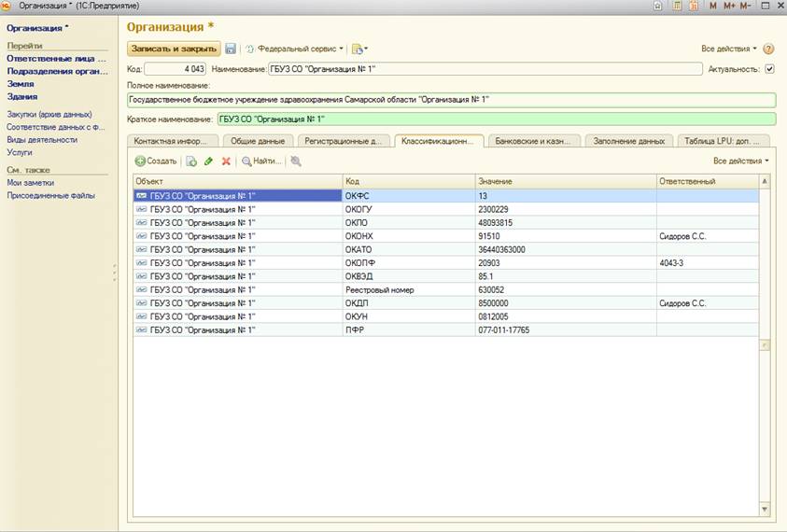Viewport: 787px width, 532px height.
Task: Click the red X delete icon
Action: pyautogui.click(x=226, y=161)
